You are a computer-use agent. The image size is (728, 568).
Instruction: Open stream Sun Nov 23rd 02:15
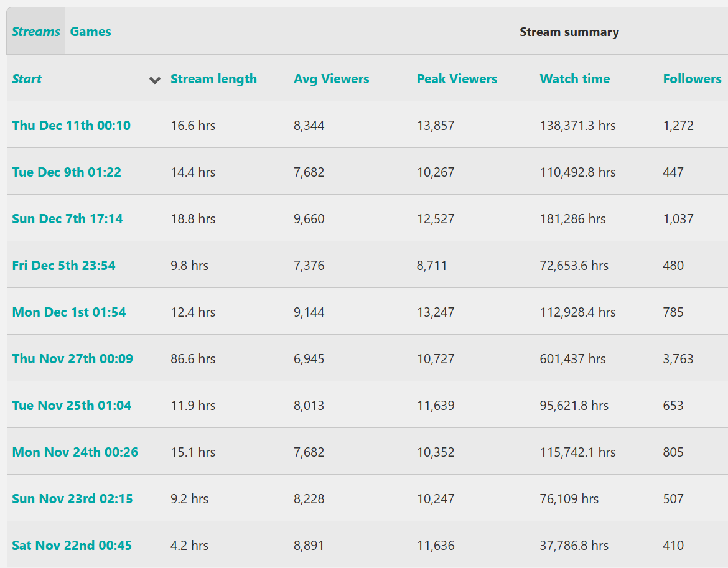click(72, 499)
